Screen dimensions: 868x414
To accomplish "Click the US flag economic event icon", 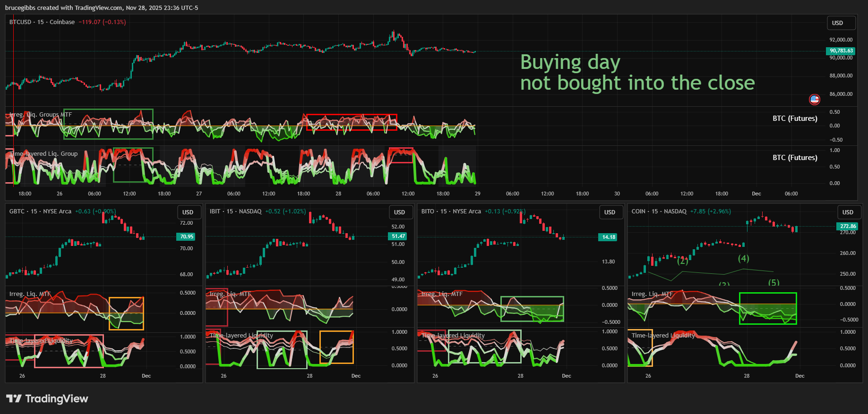I will click(814, 99).
